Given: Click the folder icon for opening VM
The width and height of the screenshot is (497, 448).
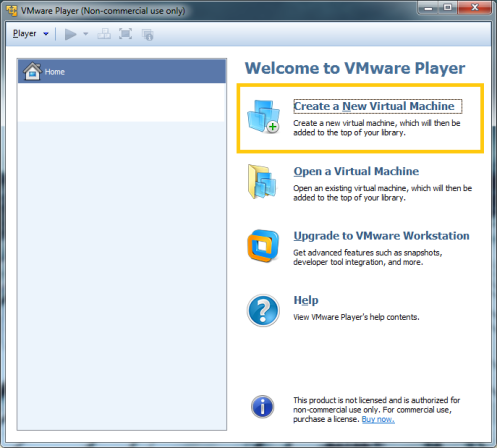Looking at the screenshot, I should click(x=262, y=182).
